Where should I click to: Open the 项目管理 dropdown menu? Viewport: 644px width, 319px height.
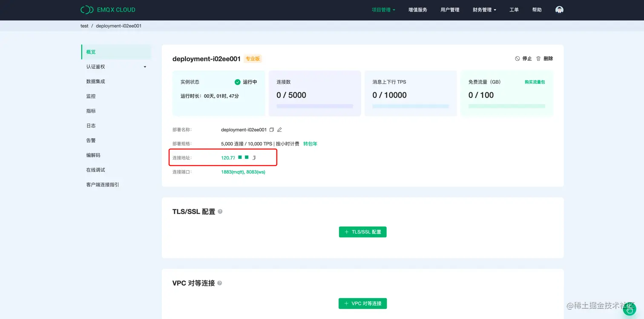pos(382,9)
